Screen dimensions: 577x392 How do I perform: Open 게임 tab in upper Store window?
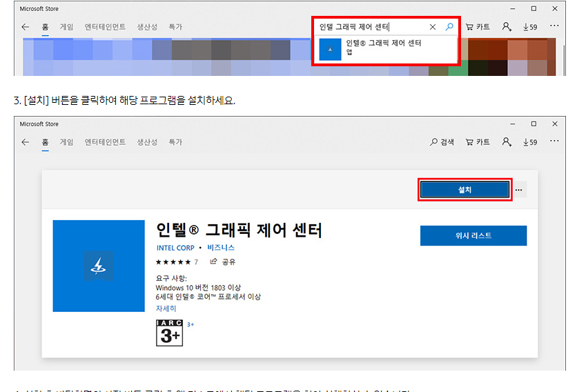pos(67,27)
